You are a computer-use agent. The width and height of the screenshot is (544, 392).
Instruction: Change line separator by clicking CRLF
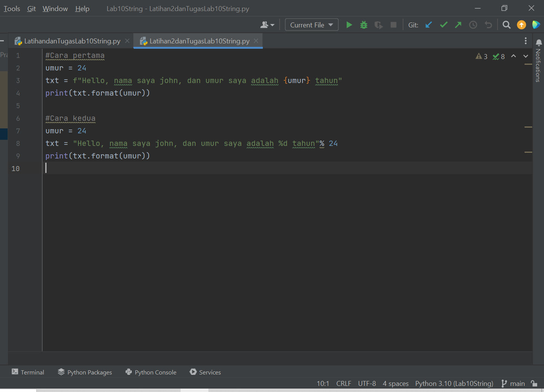click(x=343, y=384)
